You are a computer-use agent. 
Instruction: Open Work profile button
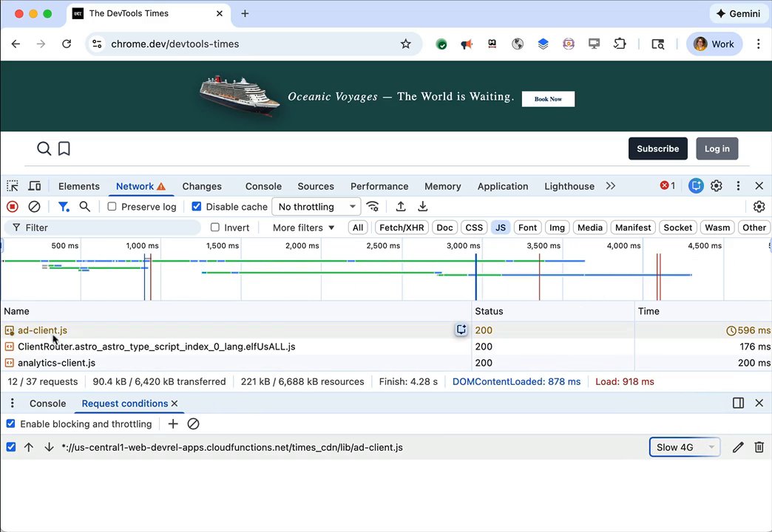pos(714,44)
